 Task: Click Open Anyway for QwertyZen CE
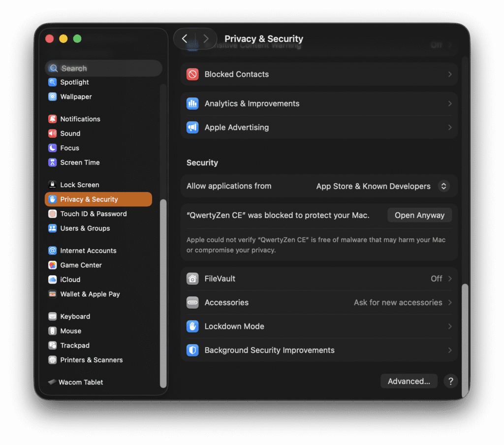pyautogui.click(x=419, y=215)
